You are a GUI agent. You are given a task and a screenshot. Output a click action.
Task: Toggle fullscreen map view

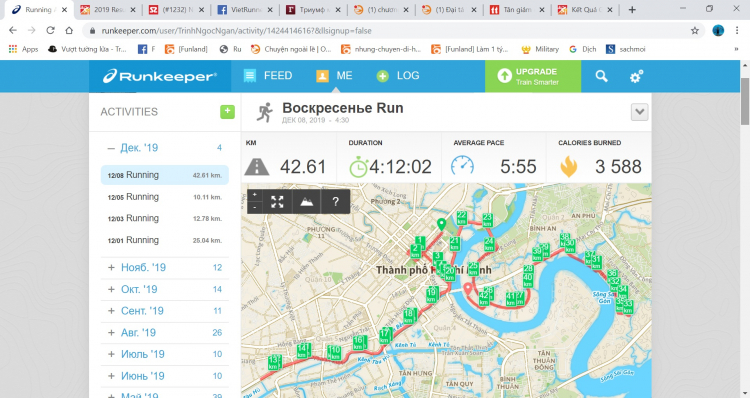pyautogui.click(x=277, y=201)
